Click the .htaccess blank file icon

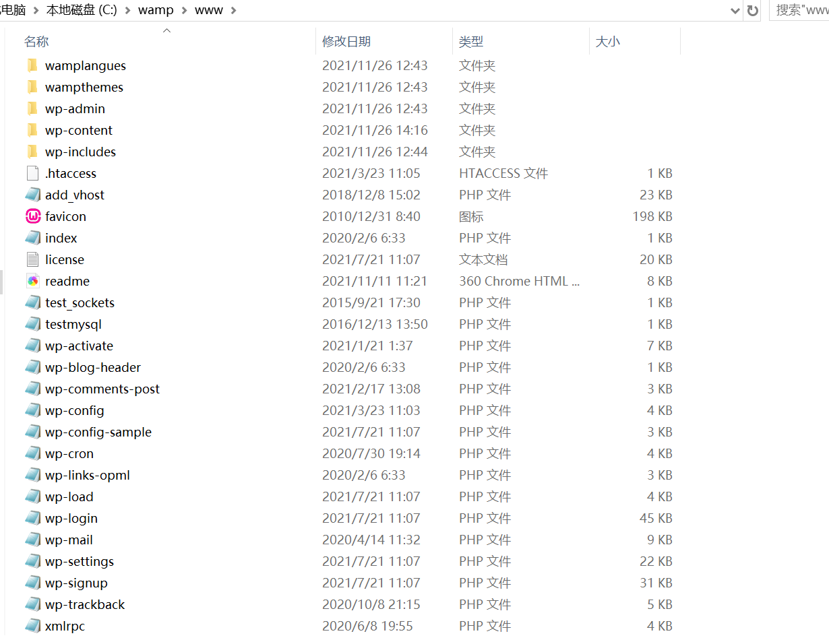click(x=33, y=173)
